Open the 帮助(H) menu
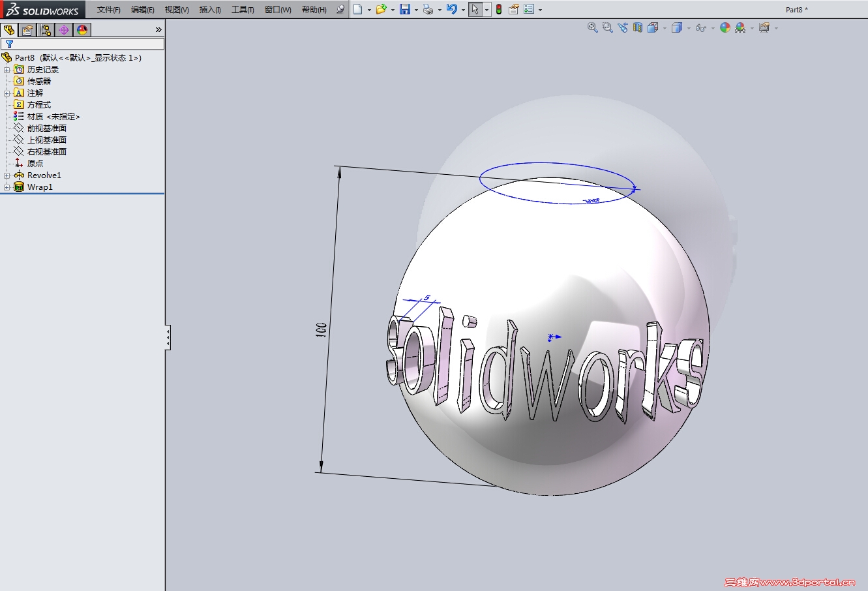868x591 pixels. click(x=314, y=10)
